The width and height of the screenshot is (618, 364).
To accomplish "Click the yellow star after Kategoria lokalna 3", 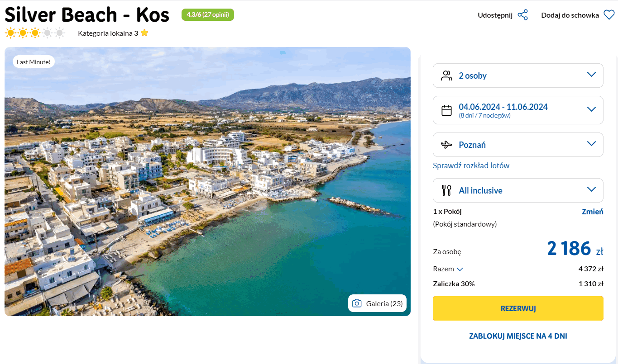I will pyautogui.click(x=144, y=33).
